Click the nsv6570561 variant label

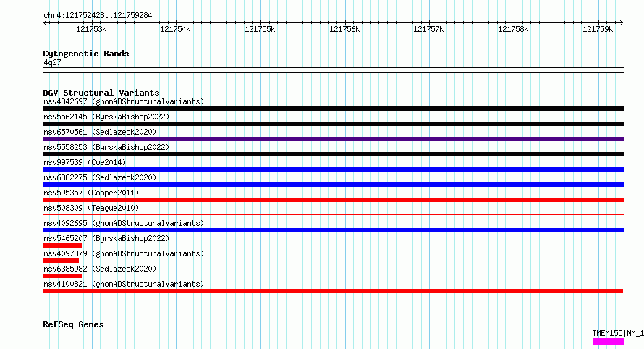[100, 132]
